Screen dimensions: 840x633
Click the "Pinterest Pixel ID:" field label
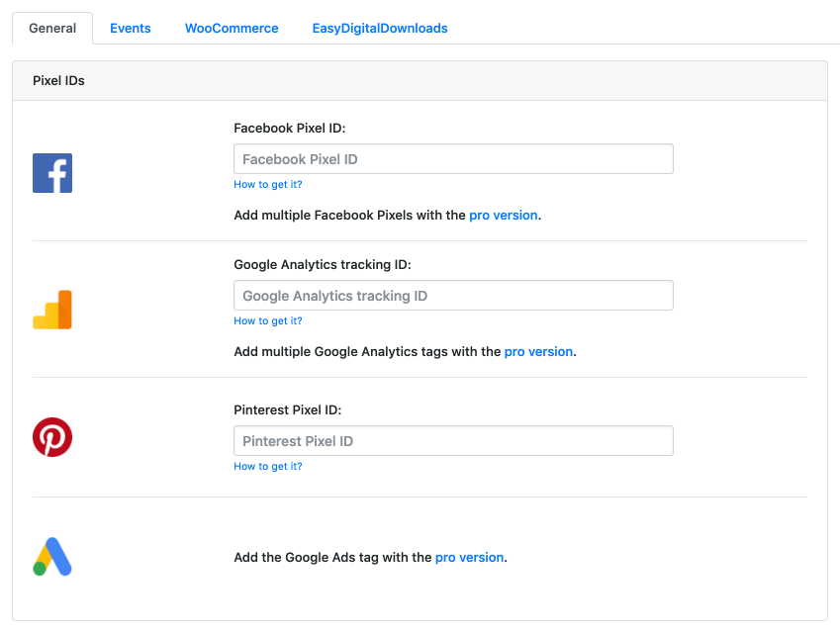point(287,409)
